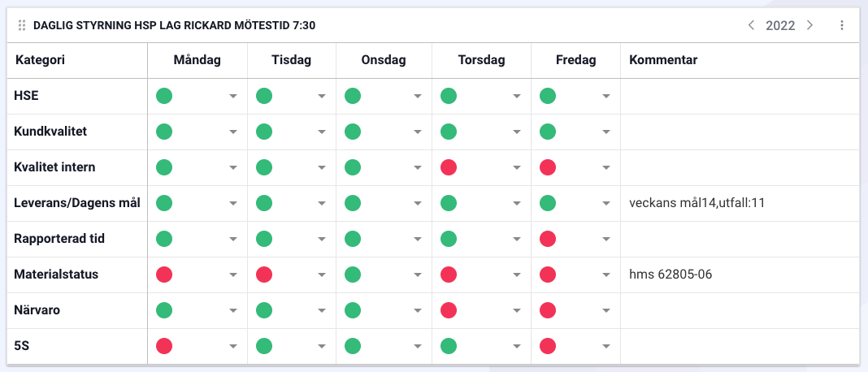Edit the comment 'veckans mål14,utfall:11'

697,203
